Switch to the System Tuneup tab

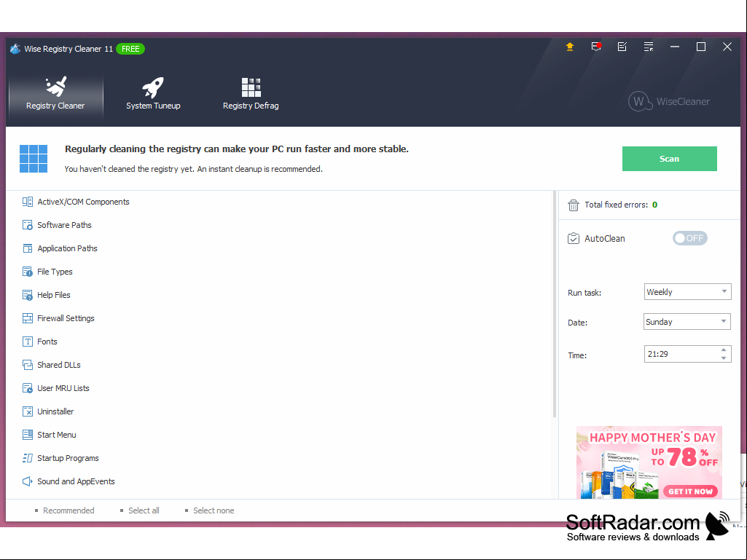point(153,94)
